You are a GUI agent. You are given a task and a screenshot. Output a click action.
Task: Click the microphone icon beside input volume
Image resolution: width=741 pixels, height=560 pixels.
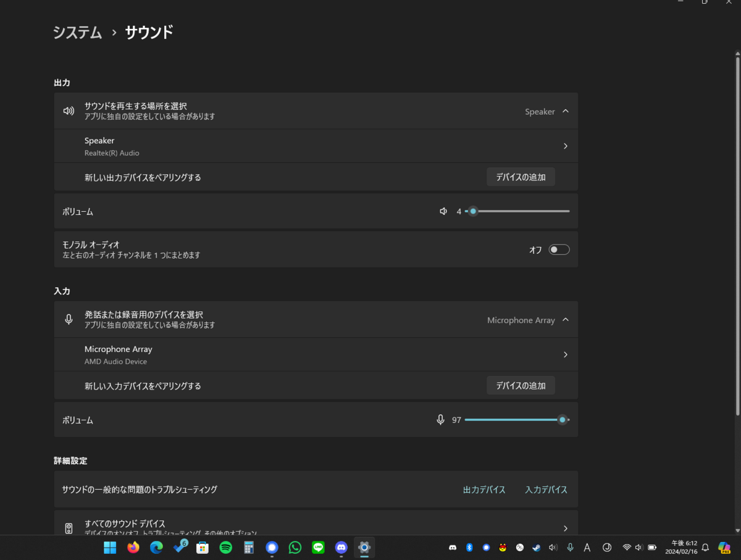[x=440, y=419]
